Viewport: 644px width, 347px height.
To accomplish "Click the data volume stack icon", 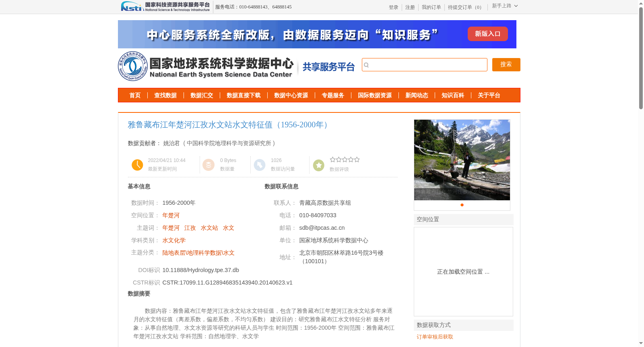I will (208, 165).
